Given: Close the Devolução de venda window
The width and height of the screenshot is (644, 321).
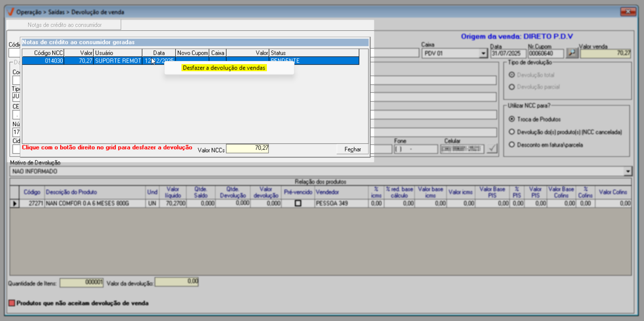Looking at the screenshot, I should click(x=628, y=12).
